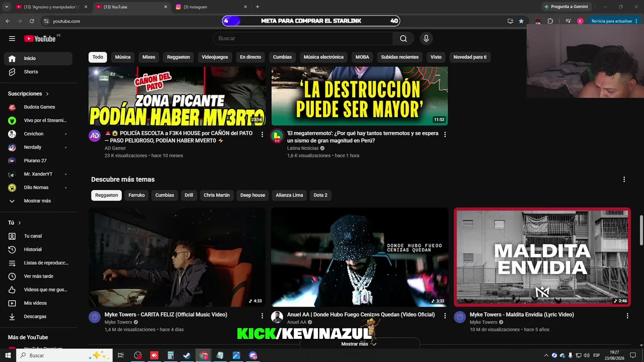Select the Subidas recientes chip
The width and height of the screenshot is (644, 362).
tap(399, 57)
